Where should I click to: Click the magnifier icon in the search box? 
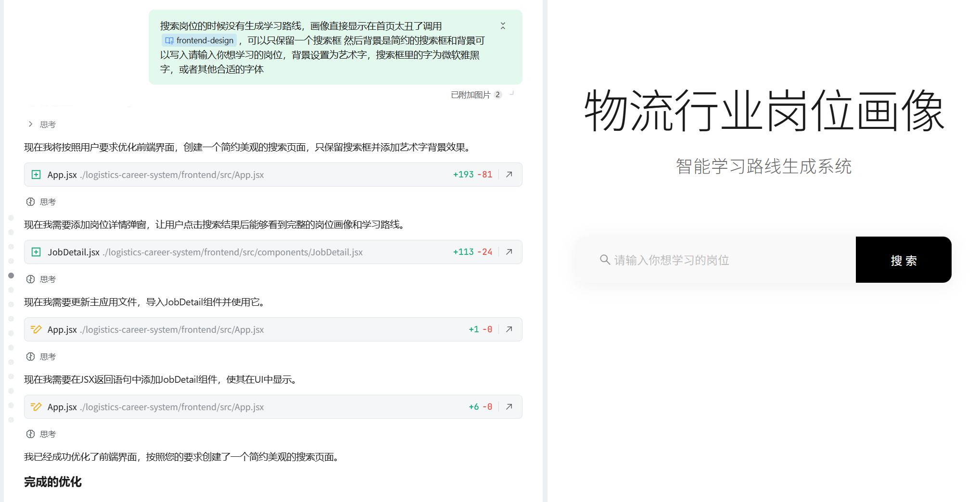(x=605, y=260)
